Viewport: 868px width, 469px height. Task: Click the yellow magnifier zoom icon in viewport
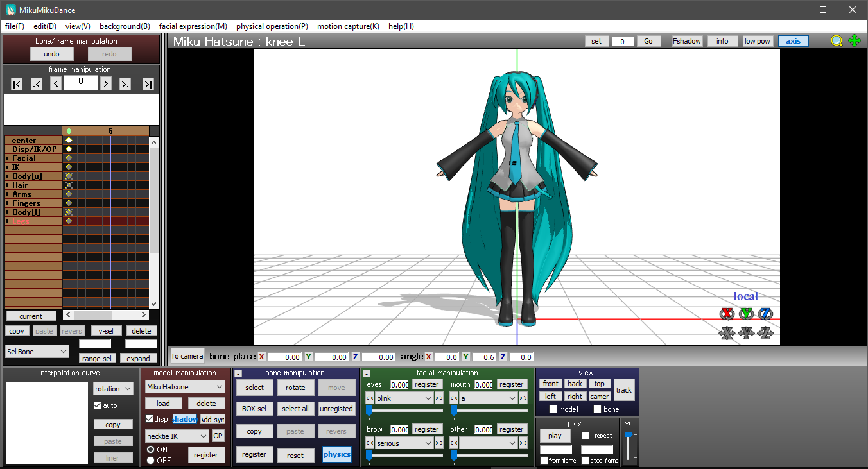coord(837,41)
